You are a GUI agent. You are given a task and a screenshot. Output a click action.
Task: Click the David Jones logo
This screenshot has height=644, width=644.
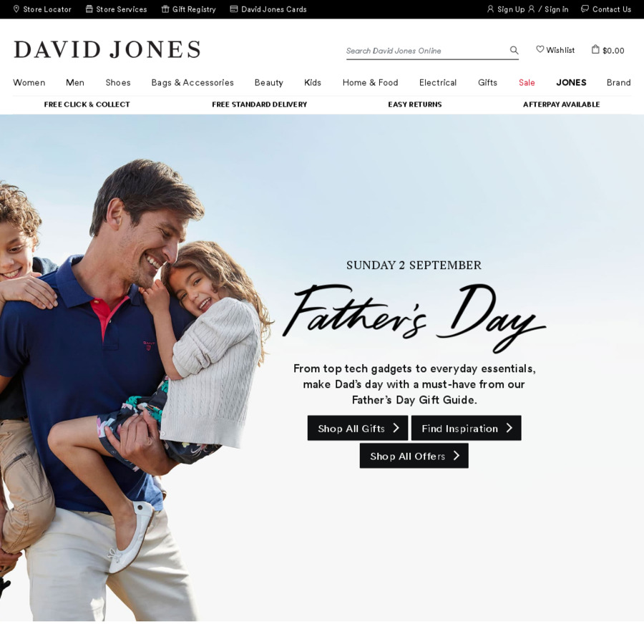[107, 49]
